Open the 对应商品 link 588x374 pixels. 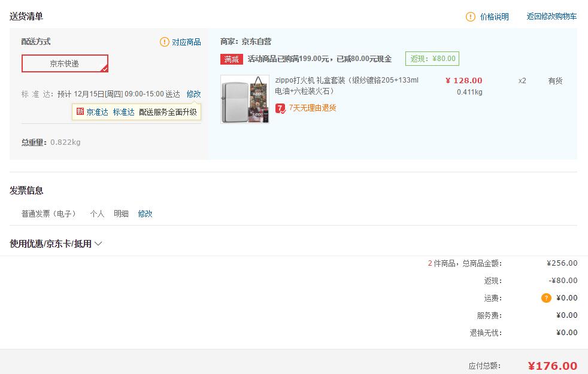(186, 42)
